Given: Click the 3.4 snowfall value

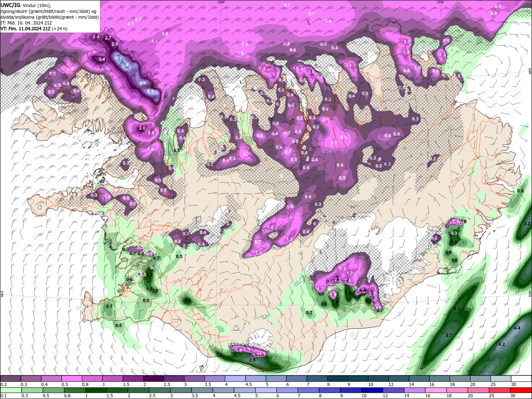Looking at the screenshot, I should 102,59.
